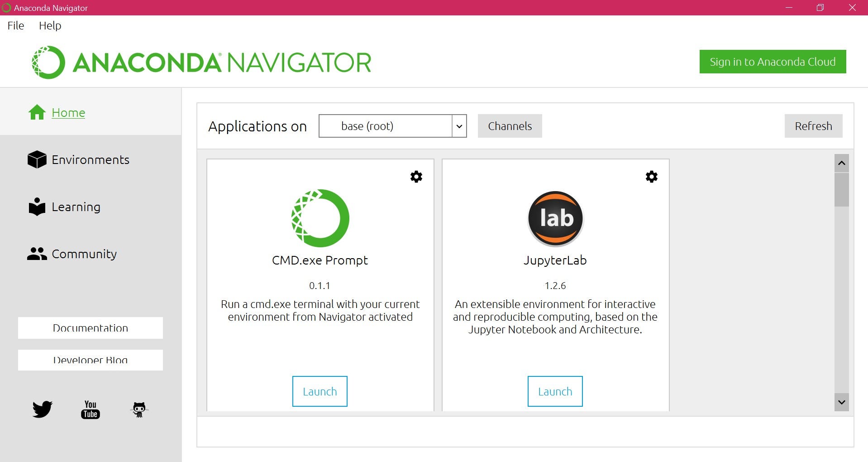
Task: Launch CMD.exe Prompt
Action: tap(320, 391)
